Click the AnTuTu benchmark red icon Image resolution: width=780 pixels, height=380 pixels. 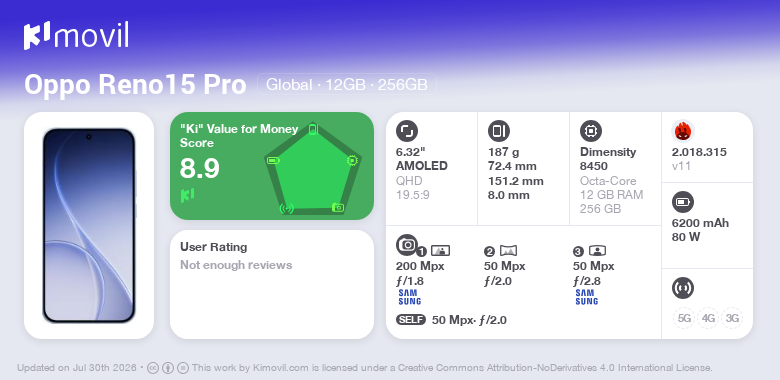[x=682, y=131]
